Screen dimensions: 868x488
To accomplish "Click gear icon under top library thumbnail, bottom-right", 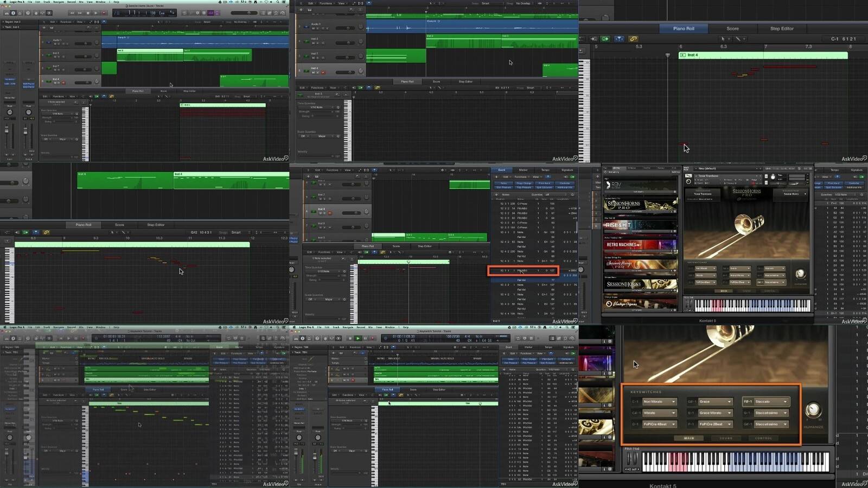I will click(609, 341).
